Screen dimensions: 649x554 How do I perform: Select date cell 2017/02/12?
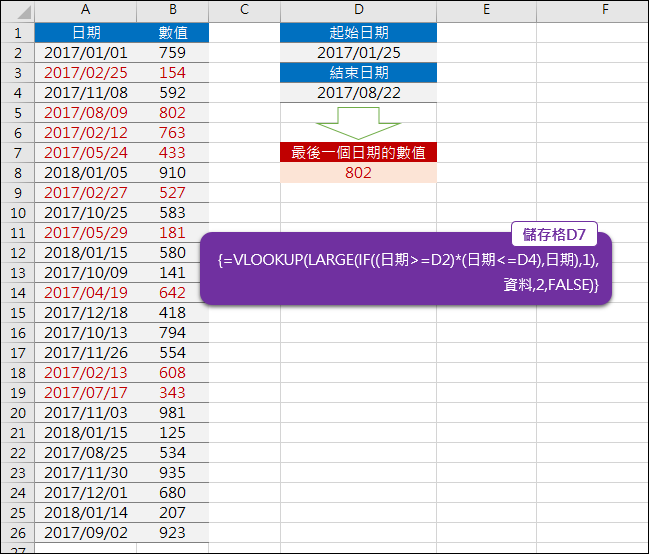(86, 132)
